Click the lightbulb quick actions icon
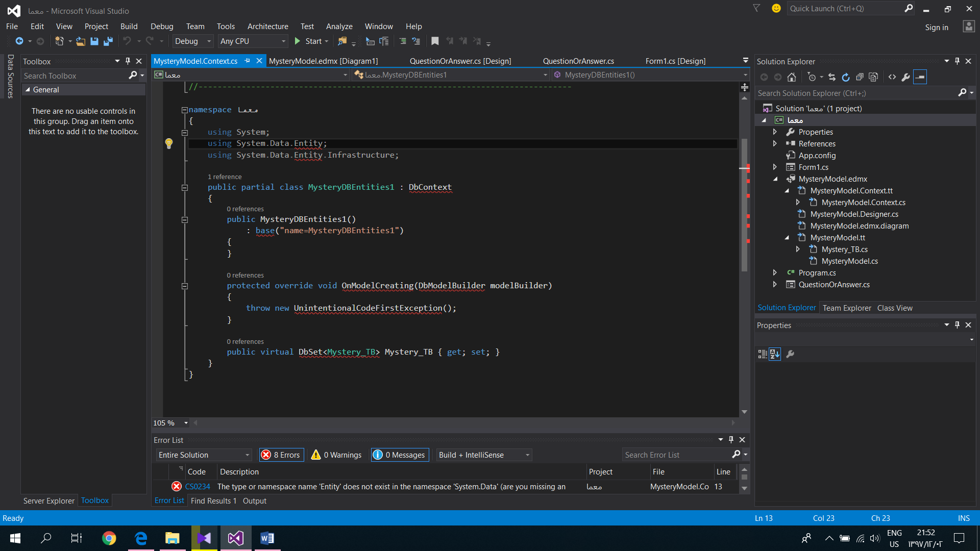980x551 pixels. coord(169,143)
